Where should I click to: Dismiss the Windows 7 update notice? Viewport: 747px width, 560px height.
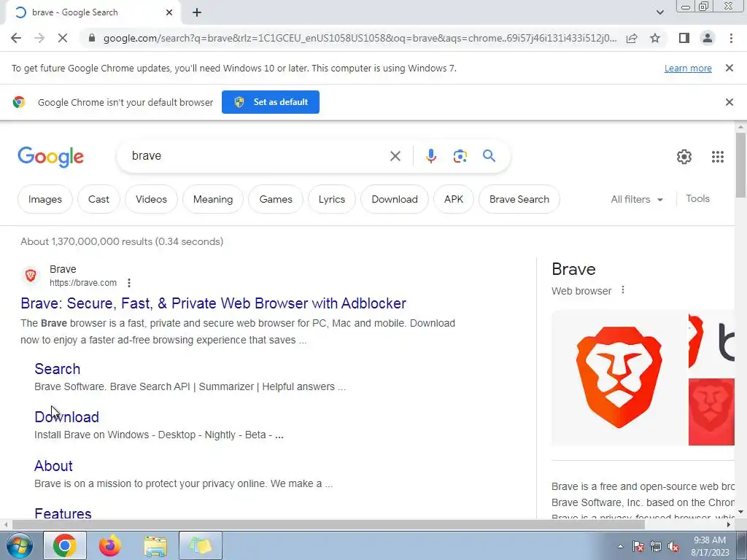[x=729, y=68]
